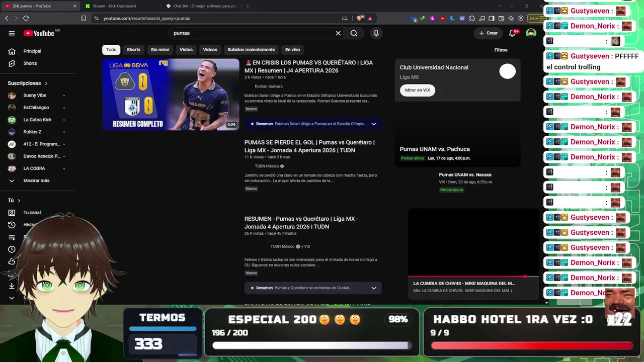Select the Sin mirar filter chip

point(160,50)
